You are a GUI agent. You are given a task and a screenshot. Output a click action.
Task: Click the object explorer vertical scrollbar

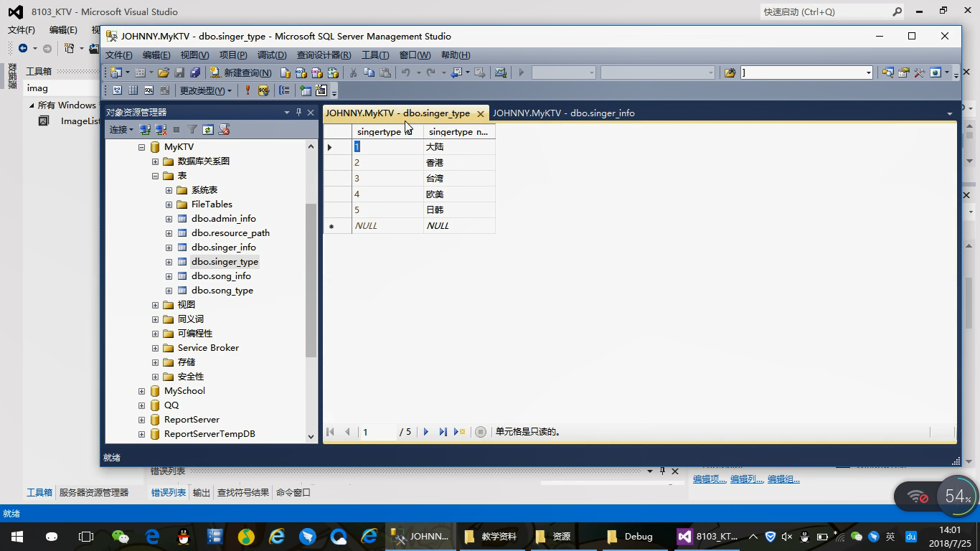click(311, 280)
